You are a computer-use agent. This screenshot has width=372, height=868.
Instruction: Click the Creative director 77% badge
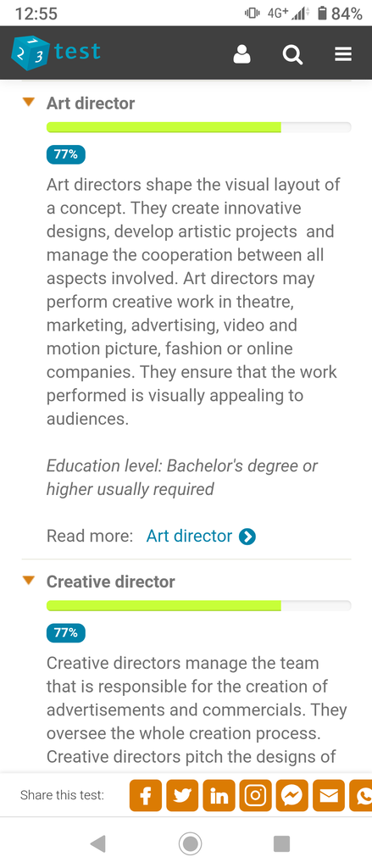click(x=66, y=632)
